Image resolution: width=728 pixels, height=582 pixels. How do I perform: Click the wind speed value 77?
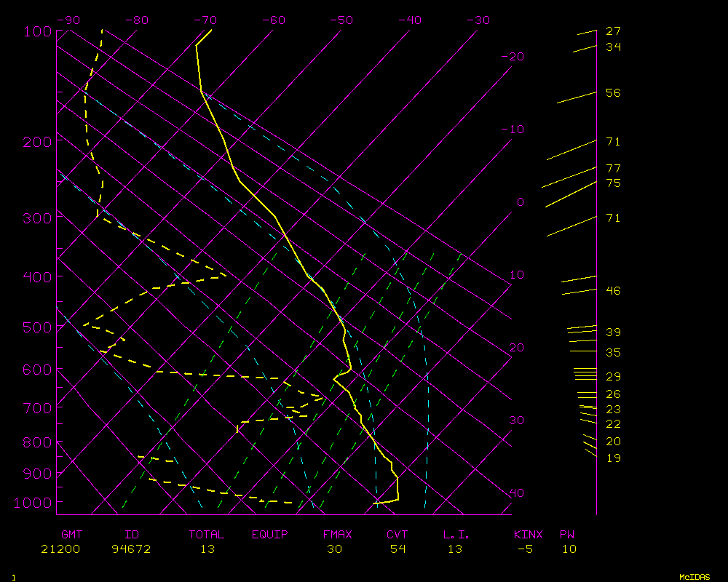[613, 169]
